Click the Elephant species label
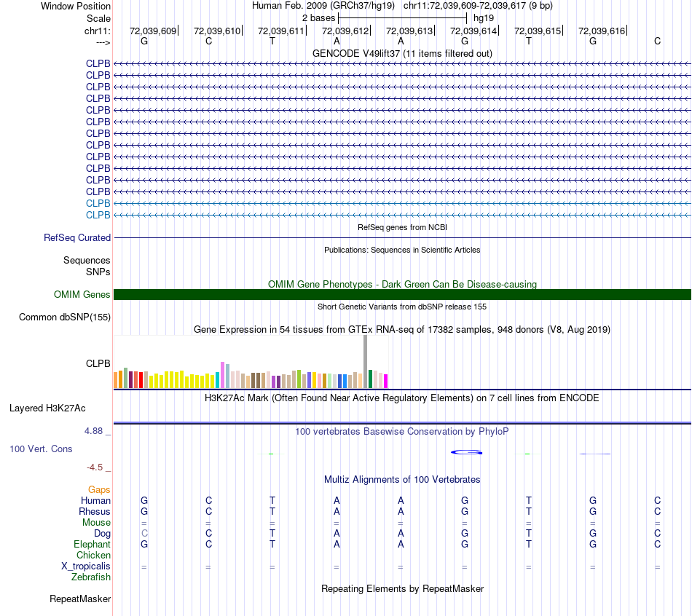 click(92, 544)
